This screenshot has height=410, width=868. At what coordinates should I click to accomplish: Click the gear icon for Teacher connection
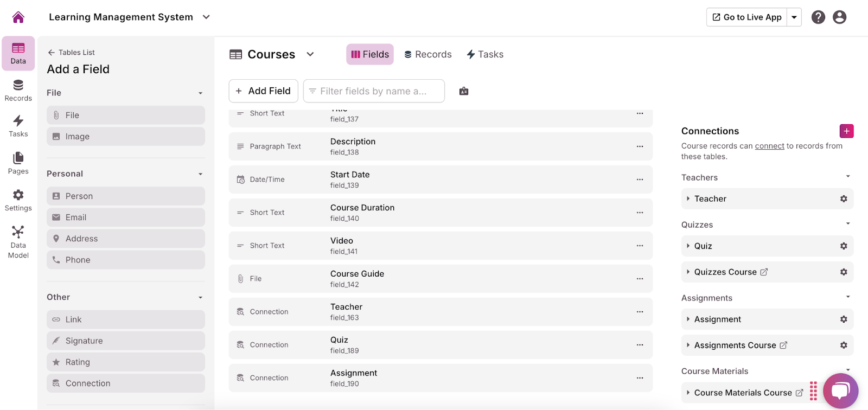pos(844,199)
